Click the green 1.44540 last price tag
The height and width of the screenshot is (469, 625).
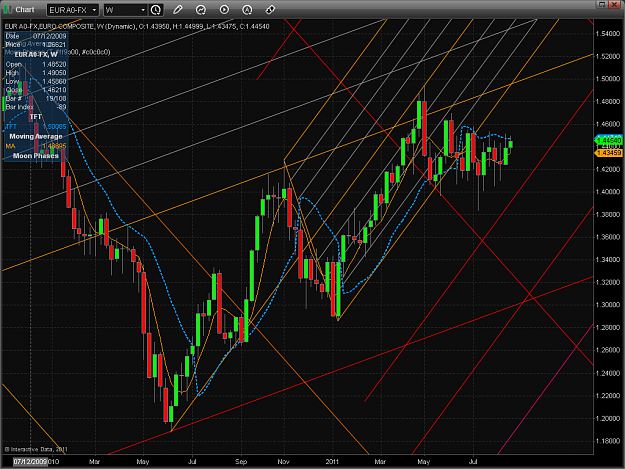coord(609,140)
